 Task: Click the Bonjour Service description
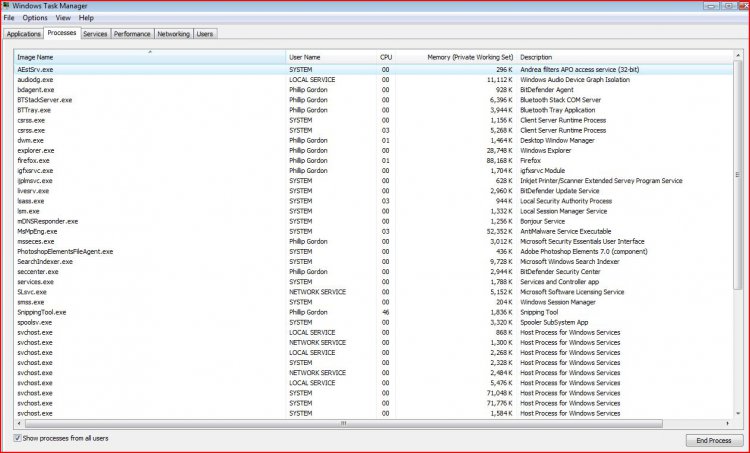tap(542, 221)
